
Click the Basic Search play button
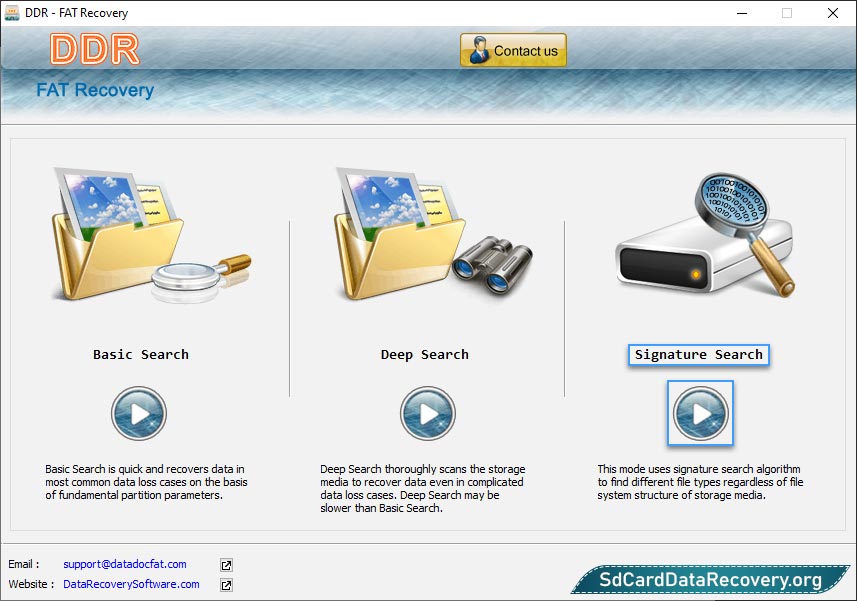tap(139, 413)
